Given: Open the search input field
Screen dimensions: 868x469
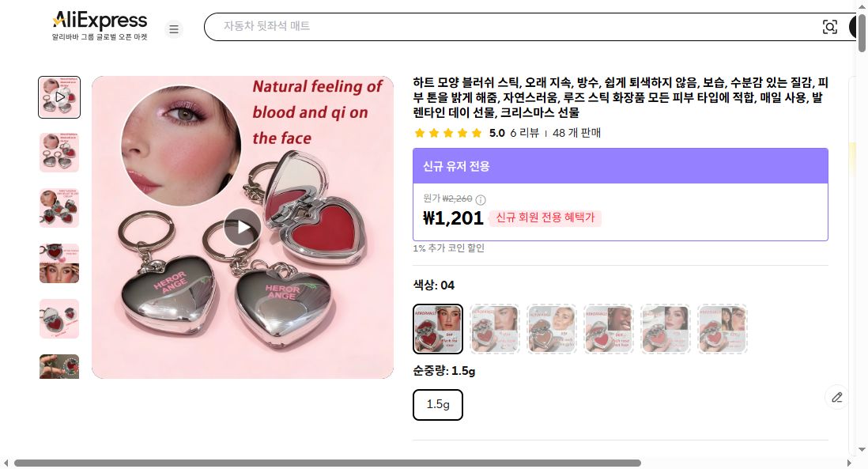Looking at the screenshot, I should pyautogui.click(x=474, y=26).
